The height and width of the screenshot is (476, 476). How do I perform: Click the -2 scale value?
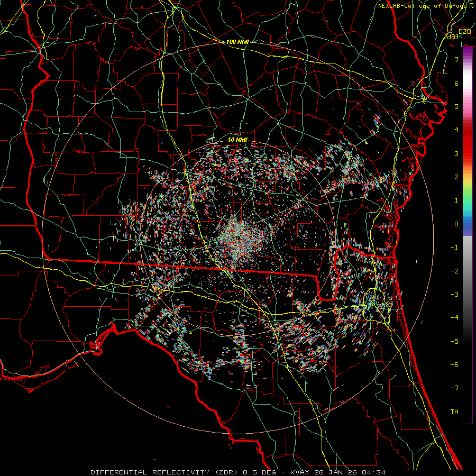click(x=454, y=271)
